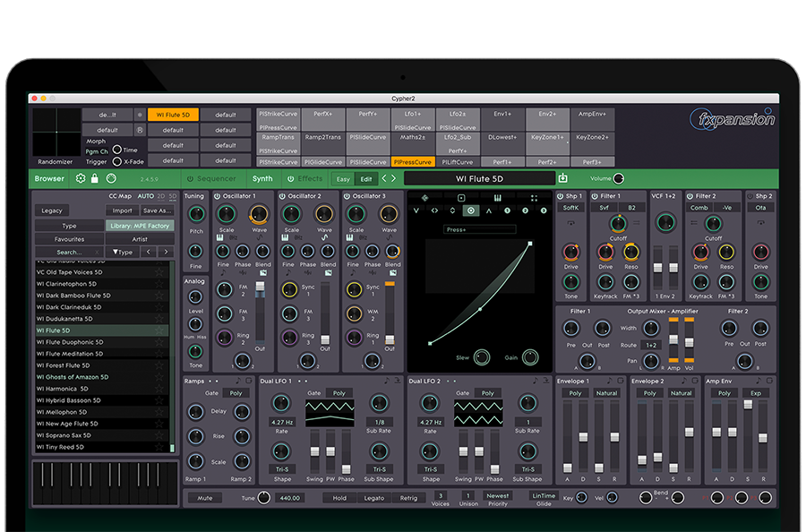Image resolution: width=806 pixels, height=532 pixels.
Task: Click the diamond arrows icon in modulation editor
Action: [x=424, y=198]
